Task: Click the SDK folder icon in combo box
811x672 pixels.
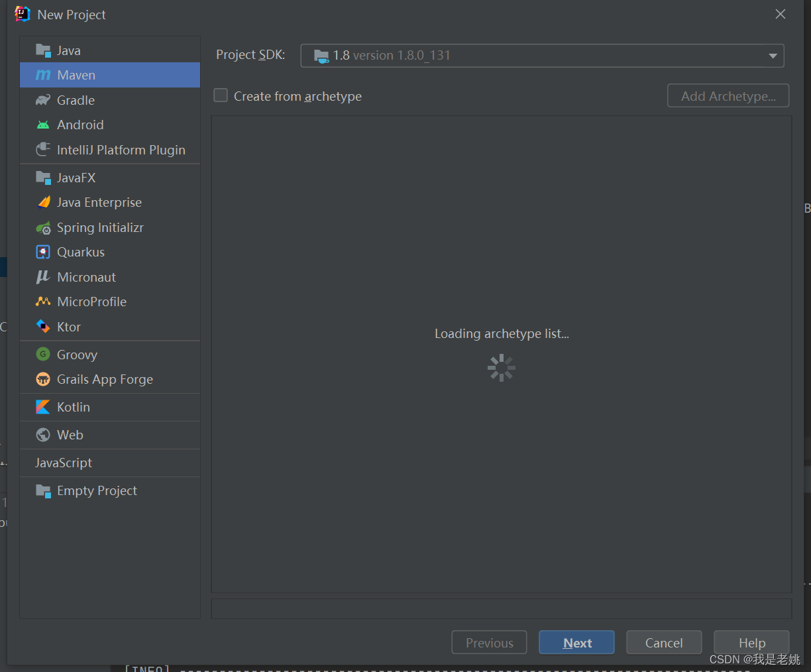Action: coord(321,56)
